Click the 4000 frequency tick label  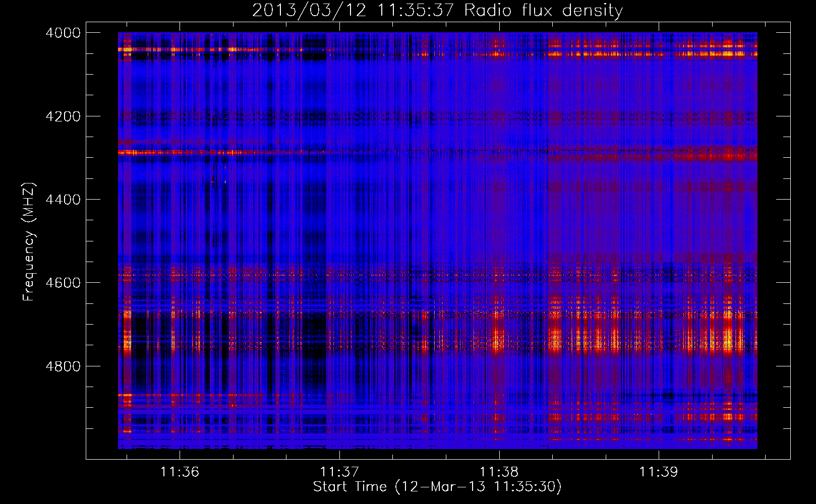(x=63, y=33)
